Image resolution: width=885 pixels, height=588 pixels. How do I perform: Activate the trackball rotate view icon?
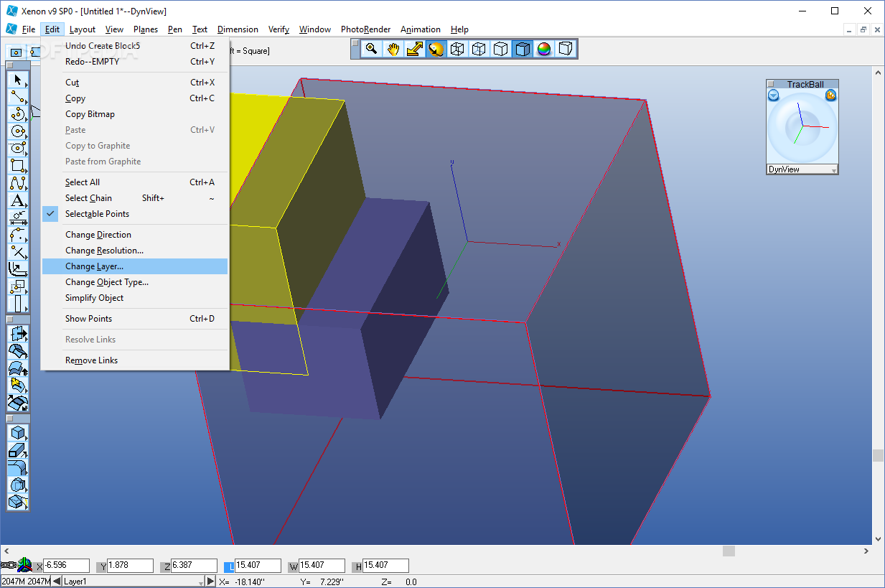(x=436, y=49)
